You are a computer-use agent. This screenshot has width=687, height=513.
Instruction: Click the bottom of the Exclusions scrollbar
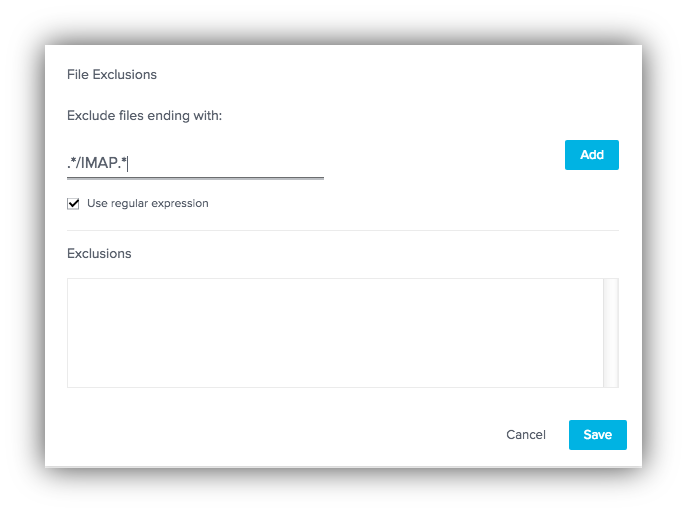point(610,379)
